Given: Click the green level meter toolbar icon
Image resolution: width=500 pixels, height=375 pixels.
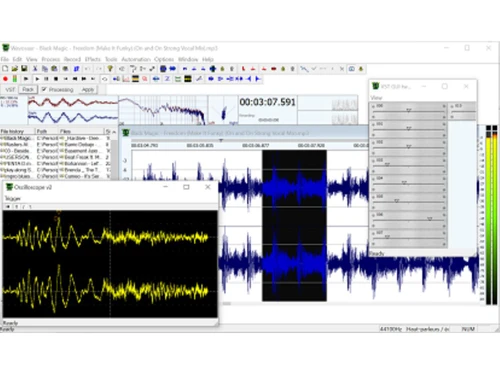Looking at the screenshot, I should click(15, 79).
